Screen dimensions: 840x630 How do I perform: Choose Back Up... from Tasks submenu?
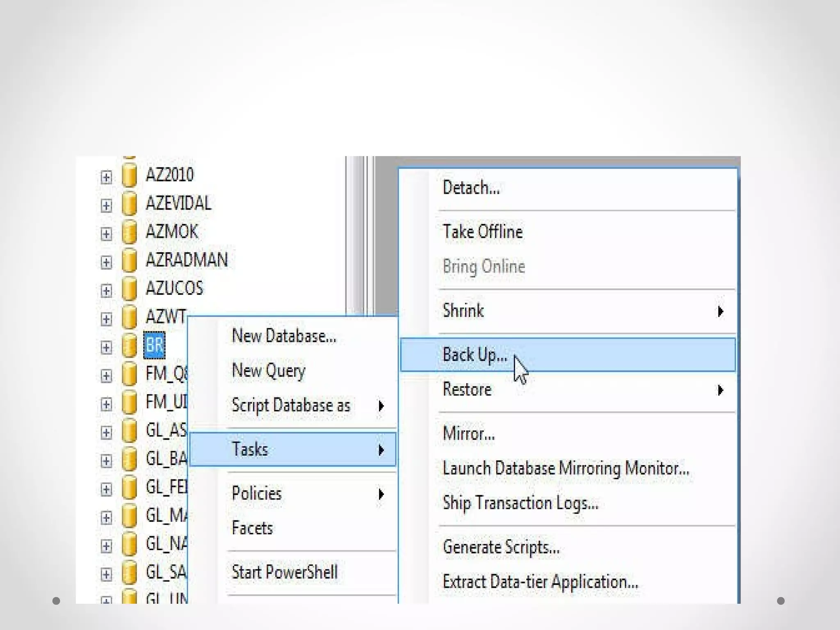coord(475,355)
